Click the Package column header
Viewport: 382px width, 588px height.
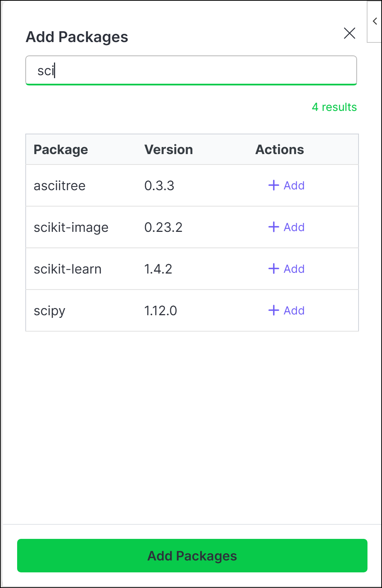coord(61,150)
